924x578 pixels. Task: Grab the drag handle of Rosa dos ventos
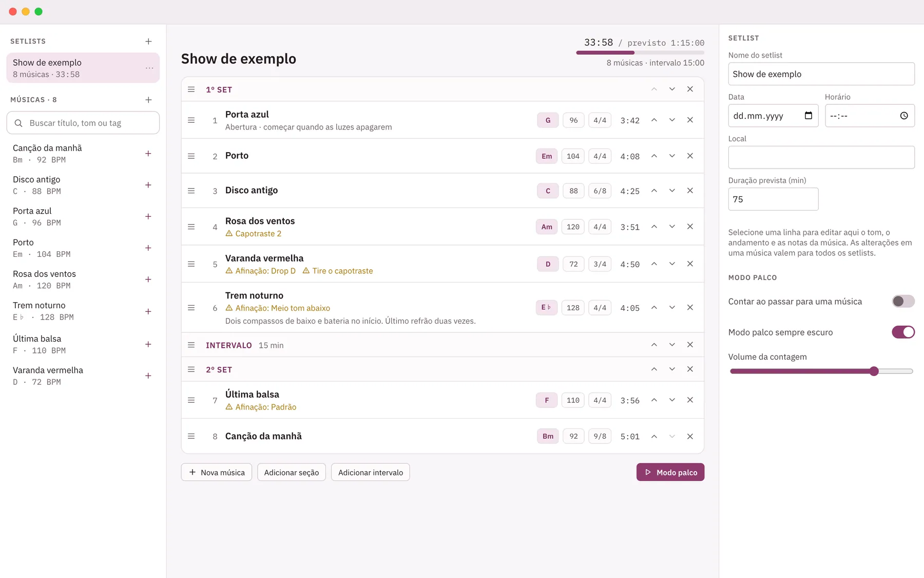(191, 227)
